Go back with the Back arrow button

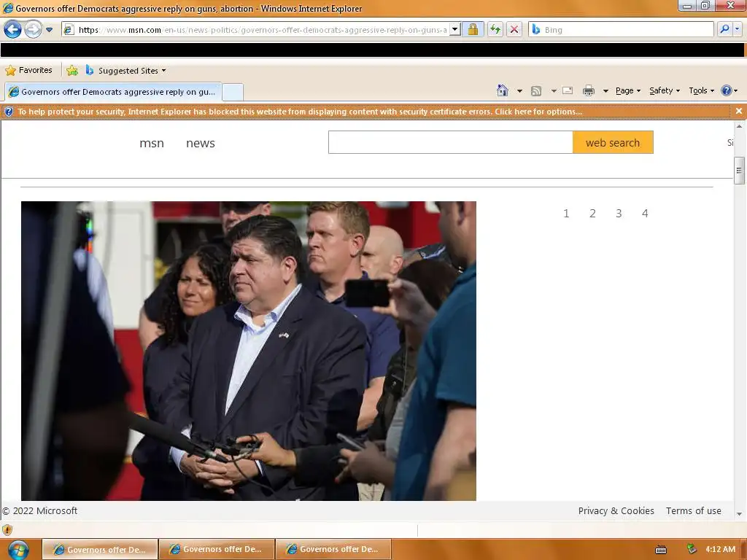point(13,29)
